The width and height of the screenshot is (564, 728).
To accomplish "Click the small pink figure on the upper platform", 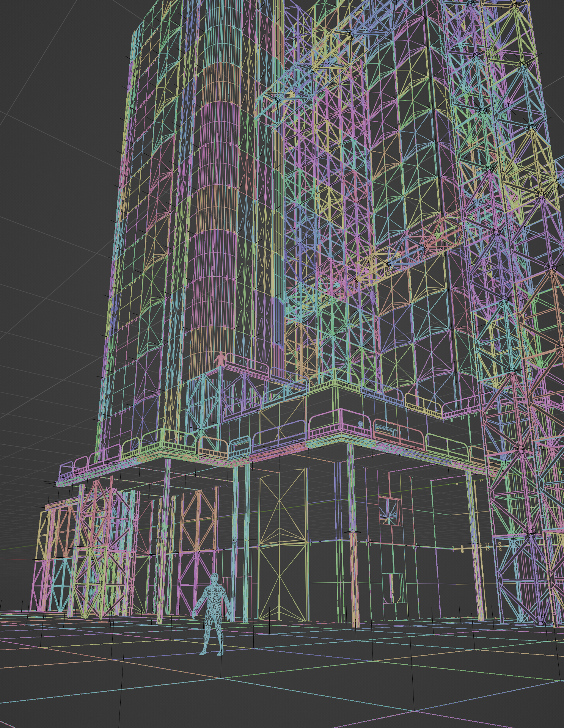I will 220,359.
